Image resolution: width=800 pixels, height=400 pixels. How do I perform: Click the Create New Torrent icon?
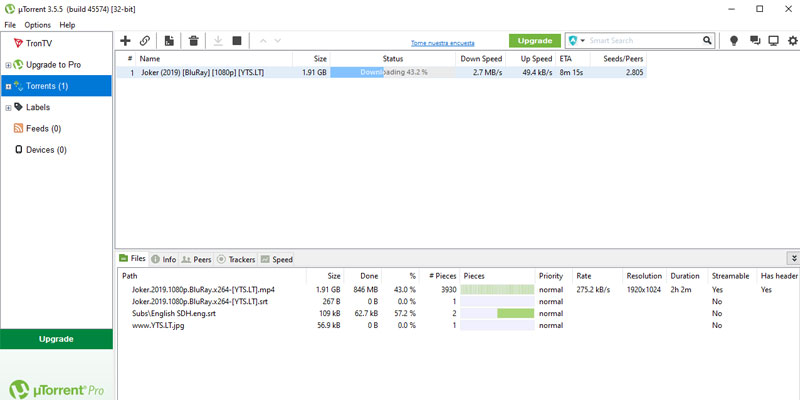(x=169, y=41)
